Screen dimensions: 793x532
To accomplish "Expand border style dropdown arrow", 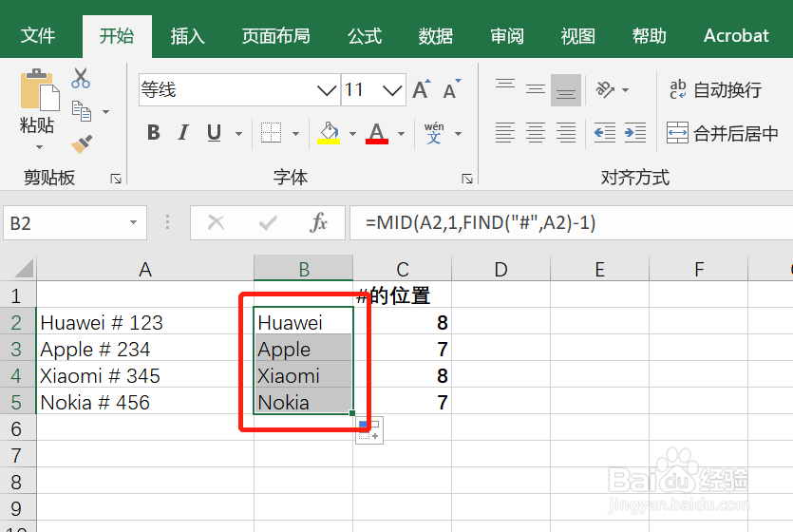I will coord(296,134).
